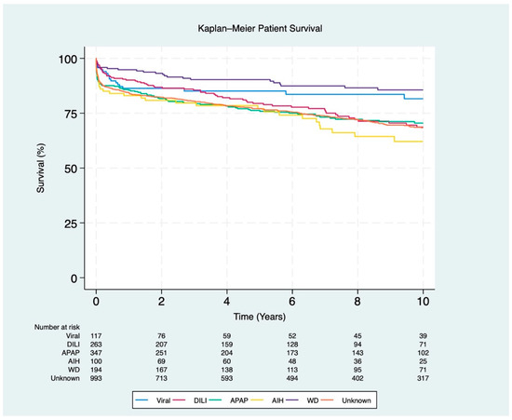Click Unknown row's 993 at-risk value
This screenshot has height=420, width=512.
tap(96, 378)
